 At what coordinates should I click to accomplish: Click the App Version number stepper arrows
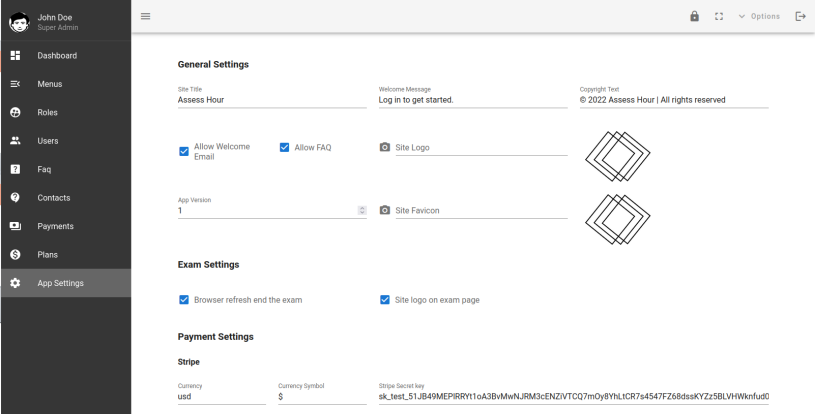(361, 210)
